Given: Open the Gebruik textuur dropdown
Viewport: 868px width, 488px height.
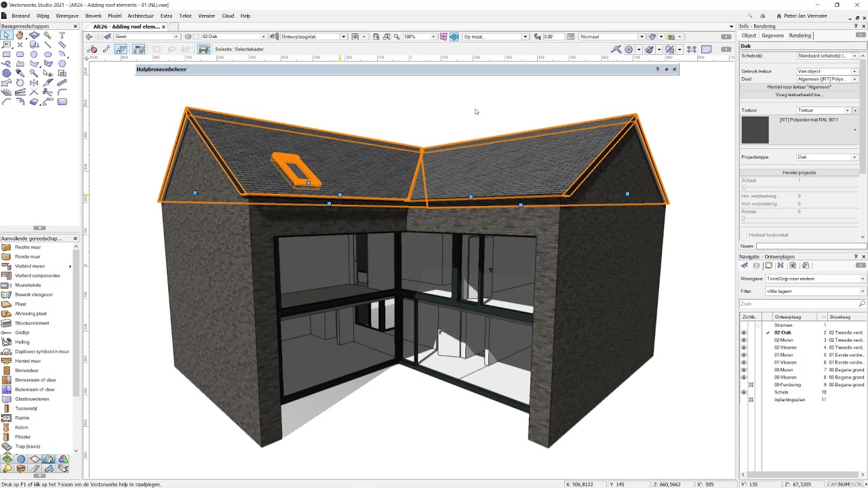Looking at the screenshot, I should [x=827, y=71].
